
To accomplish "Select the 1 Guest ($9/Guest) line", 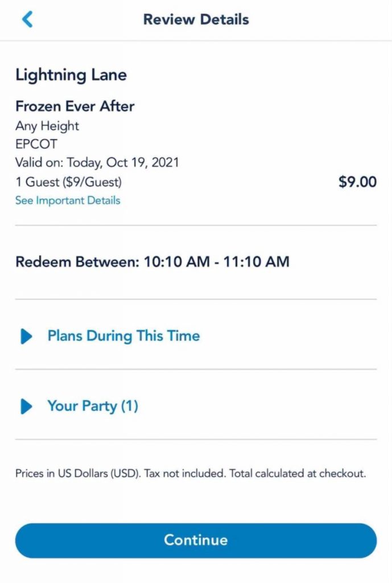I will pos(68,182).
